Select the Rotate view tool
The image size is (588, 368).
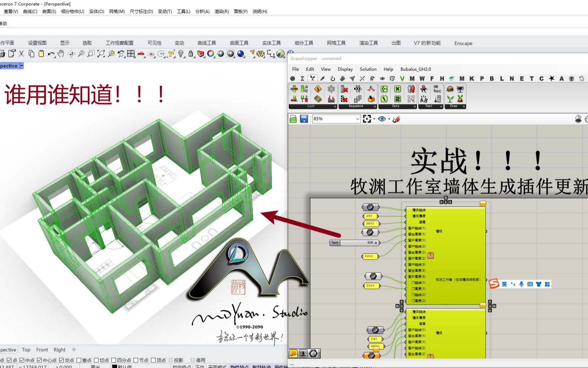(x=71, y=54)
